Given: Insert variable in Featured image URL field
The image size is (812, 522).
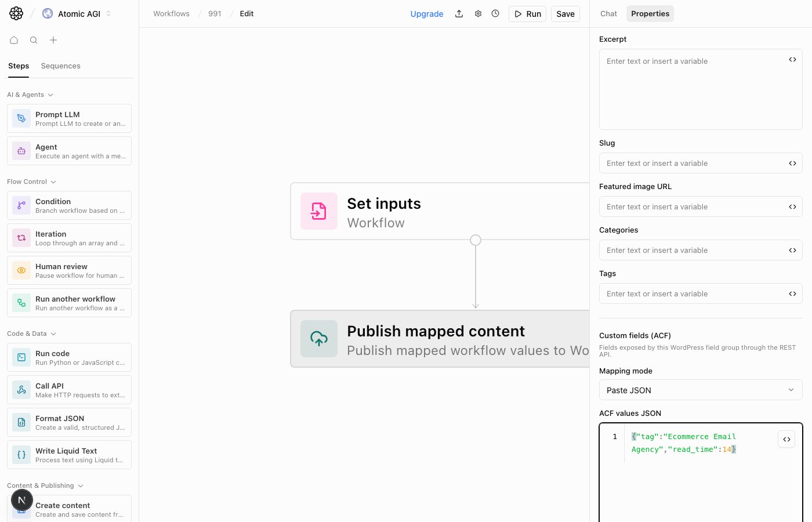Looking at the screenshot, I should [x=792, y=207].
